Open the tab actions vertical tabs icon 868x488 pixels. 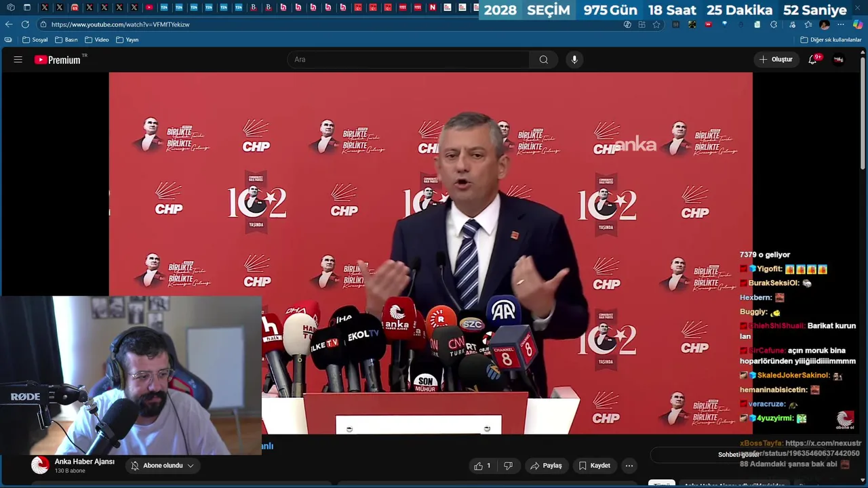click(27, 7)
